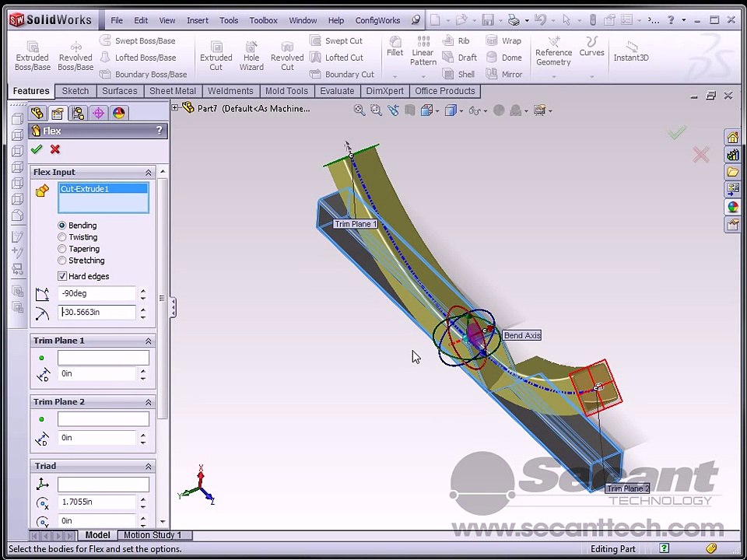Toggle Instant3D mode
This screenshot has width=747, height=560.
click(631, 51)
